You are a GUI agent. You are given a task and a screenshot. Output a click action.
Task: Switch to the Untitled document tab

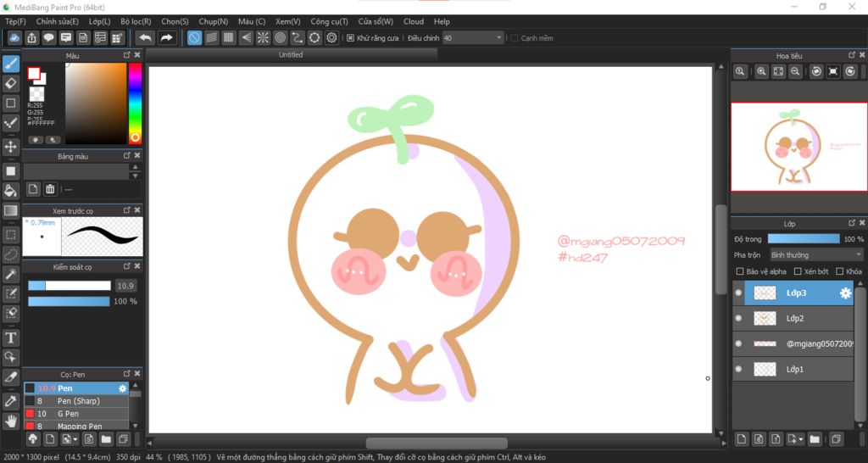[292, 55]
